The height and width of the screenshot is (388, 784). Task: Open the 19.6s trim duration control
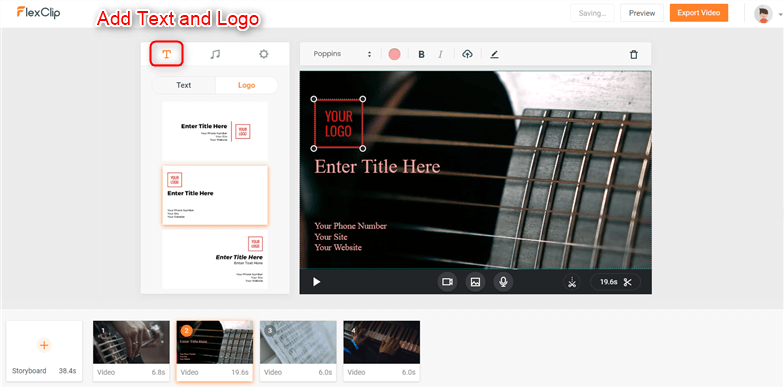[x=616, y=282]
